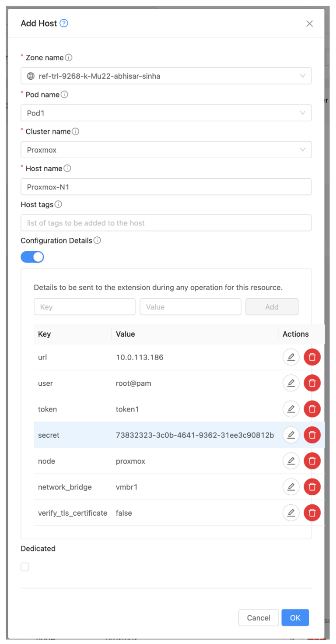Click the Host name input field

(166, 187)
